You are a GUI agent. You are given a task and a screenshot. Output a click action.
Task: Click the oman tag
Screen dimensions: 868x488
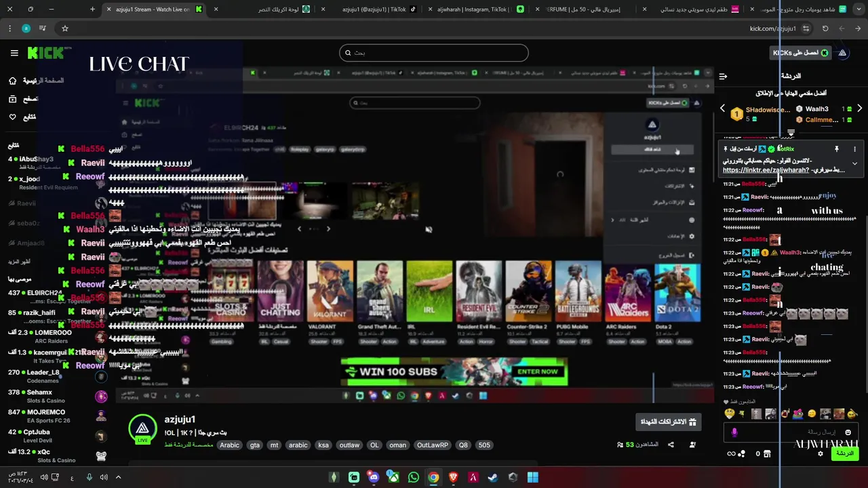click(398, 445)
